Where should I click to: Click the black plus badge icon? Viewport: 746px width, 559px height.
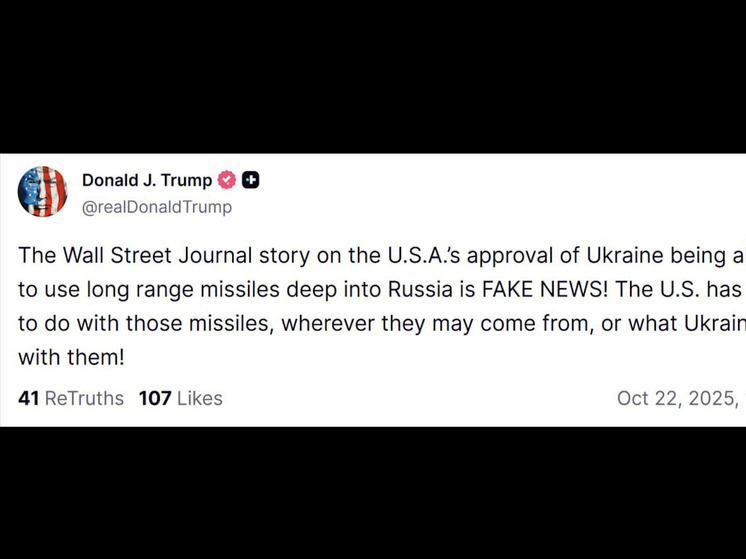tap(251, 180)
